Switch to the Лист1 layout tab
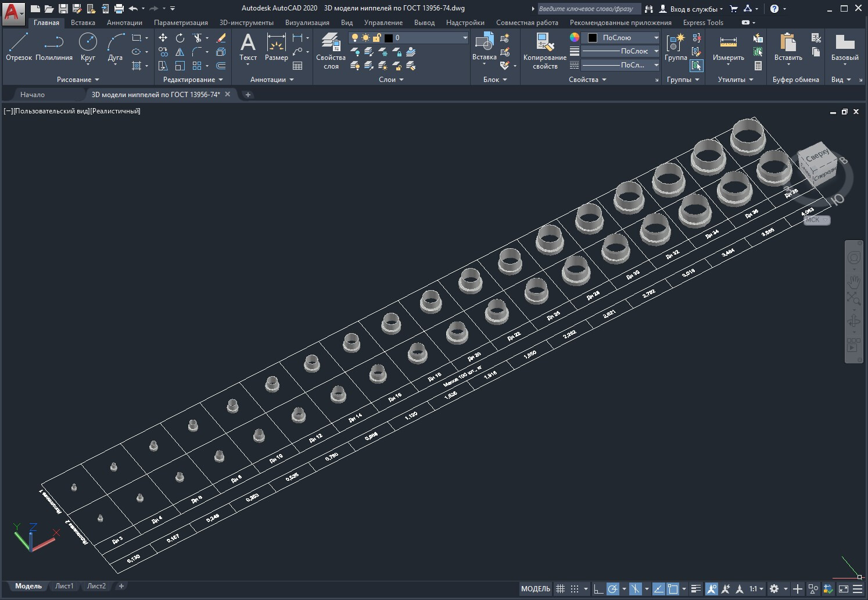Image resolution: width=868 pixels, height=600 pixels. (64, 586)
